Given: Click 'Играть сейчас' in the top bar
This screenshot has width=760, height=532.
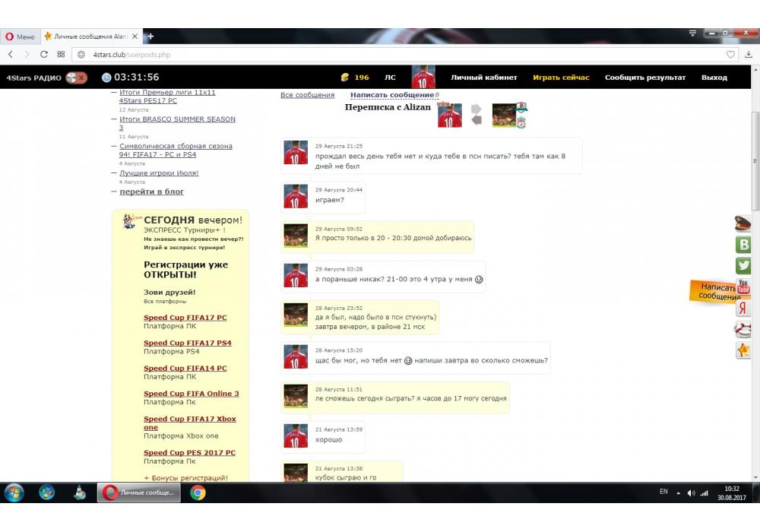Looking at the screenshot, I should [x=561, y=78].
